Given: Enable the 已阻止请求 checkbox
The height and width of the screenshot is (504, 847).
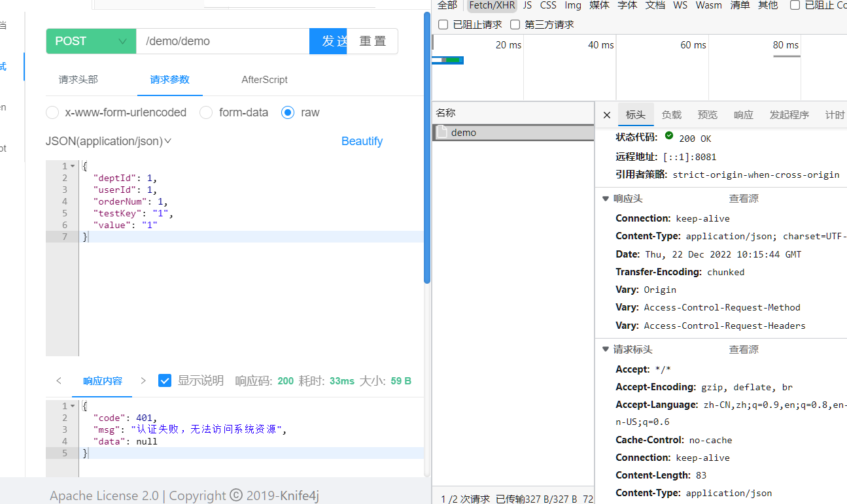Looking at the screenshot, I should tap(443, 24).
